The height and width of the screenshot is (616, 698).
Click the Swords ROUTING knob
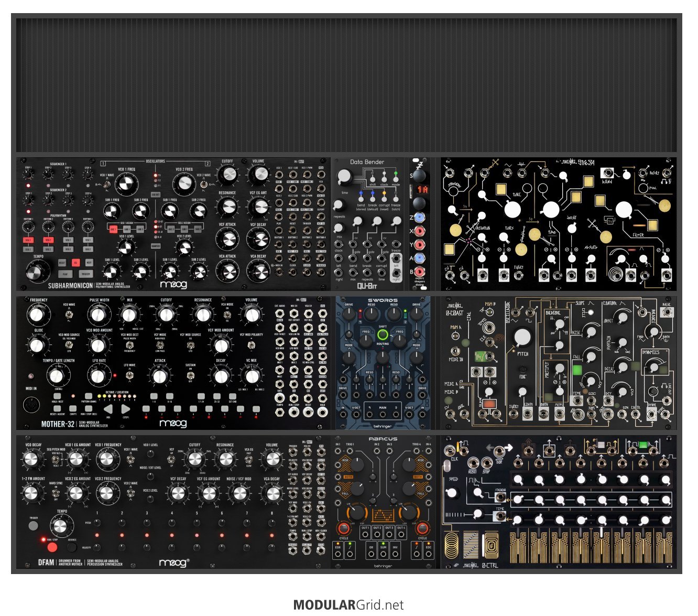tap(383, 357)
